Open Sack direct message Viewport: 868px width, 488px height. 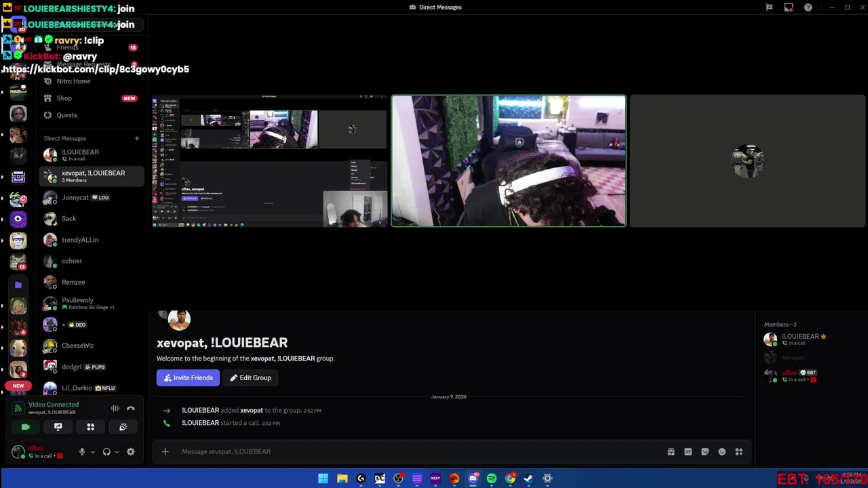tap(91, 218)
